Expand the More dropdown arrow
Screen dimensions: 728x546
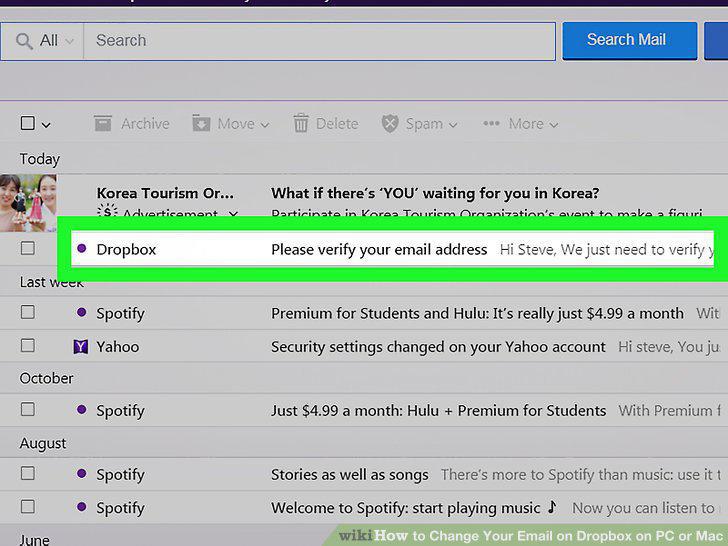pos(553,125)
